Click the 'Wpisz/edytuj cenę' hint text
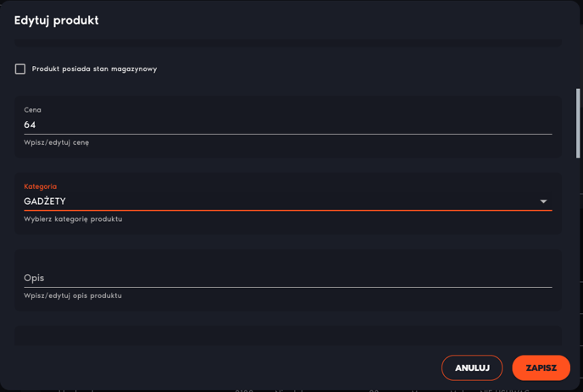 click(57, 142)
